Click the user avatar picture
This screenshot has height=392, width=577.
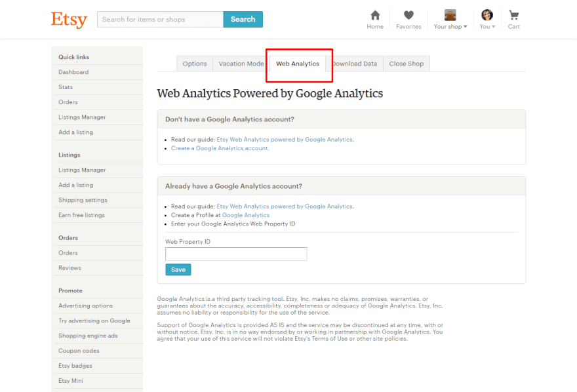[x=487, y=15]
